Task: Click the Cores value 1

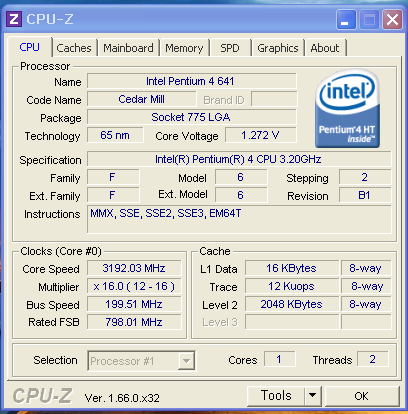Action: click(279, 359)
